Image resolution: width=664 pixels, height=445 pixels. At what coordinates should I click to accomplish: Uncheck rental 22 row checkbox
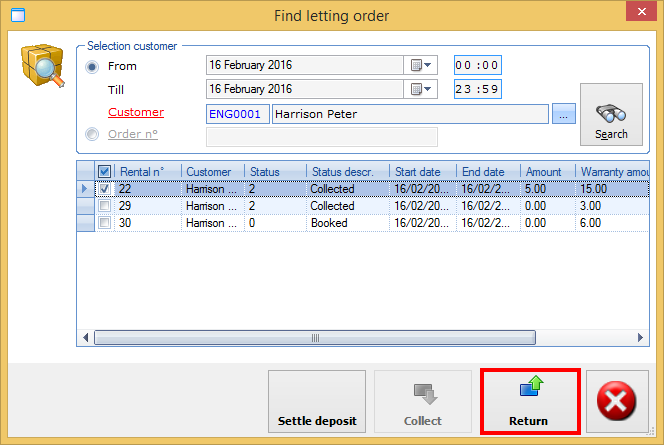(105, 188)
